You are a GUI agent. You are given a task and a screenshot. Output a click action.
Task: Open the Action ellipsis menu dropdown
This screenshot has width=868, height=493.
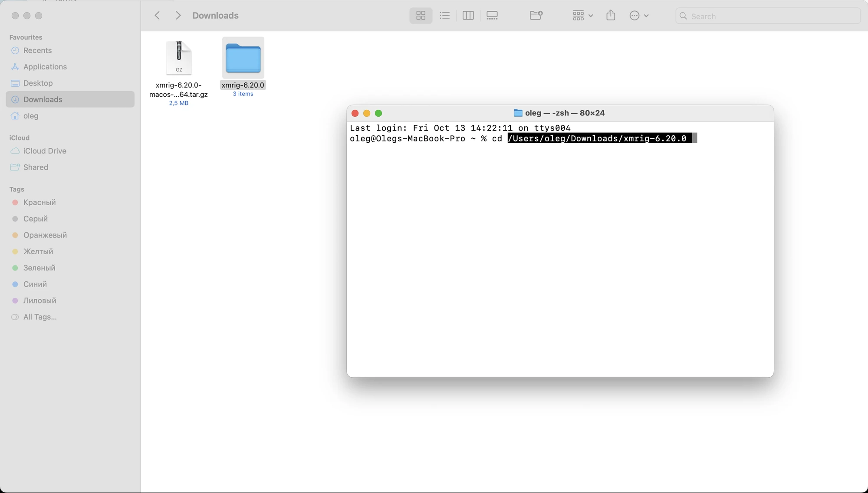coord(639,16)
